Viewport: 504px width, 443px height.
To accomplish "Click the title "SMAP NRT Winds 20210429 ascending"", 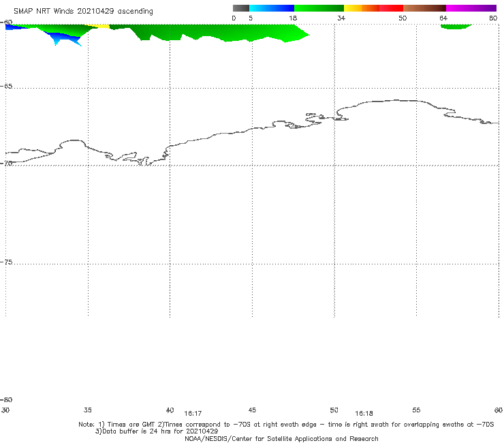I will tap(83, 11).
